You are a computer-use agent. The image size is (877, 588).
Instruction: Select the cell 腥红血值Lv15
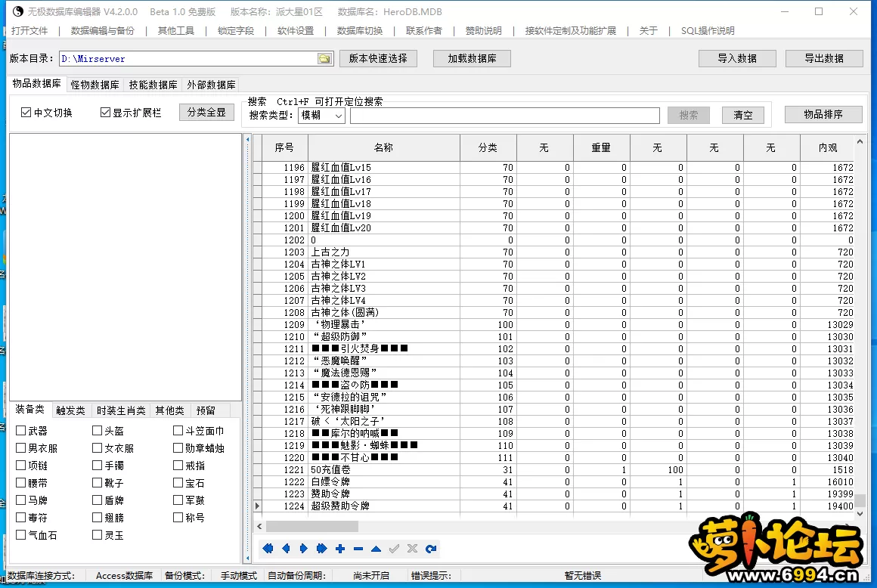384,167
